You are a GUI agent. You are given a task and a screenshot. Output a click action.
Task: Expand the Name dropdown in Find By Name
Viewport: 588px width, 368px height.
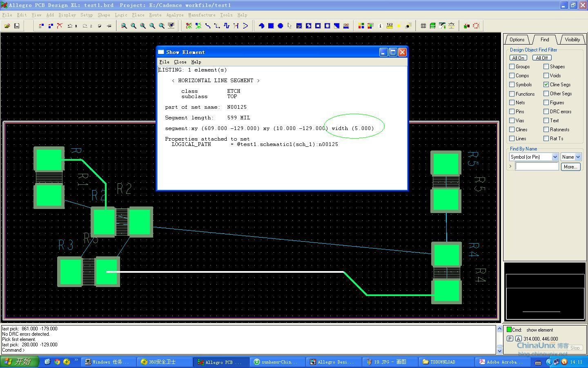tap(578, 157)
